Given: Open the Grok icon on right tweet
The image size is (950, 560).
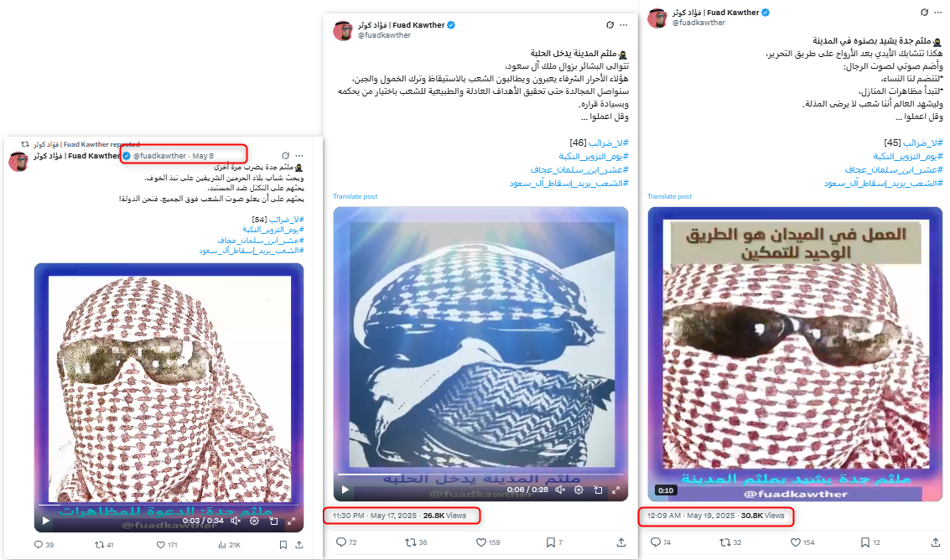Looking at the screenshot, I should pyautogui.click(x=925, y=12).
